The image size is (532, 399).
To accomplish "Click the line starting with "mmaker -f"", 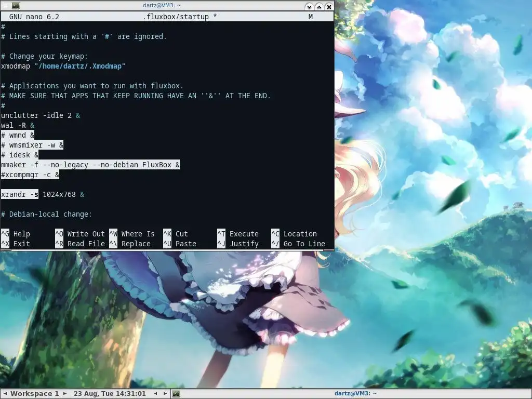I will point(90,165).
